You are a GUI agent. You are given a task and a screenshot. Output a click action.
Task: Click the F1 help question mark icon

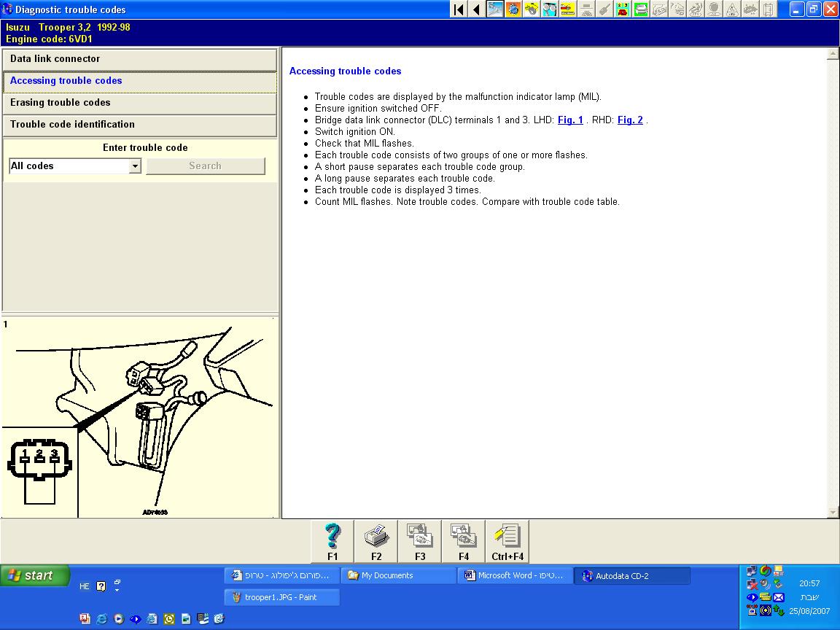point(332,540)
